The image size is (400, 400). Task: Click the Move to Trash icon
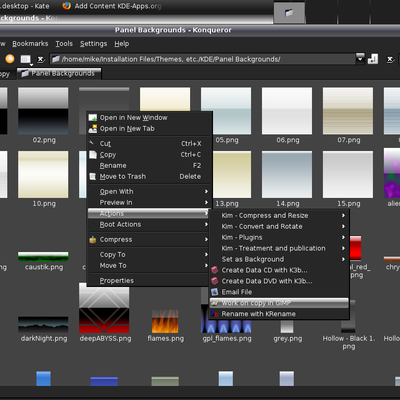(93, 177)
